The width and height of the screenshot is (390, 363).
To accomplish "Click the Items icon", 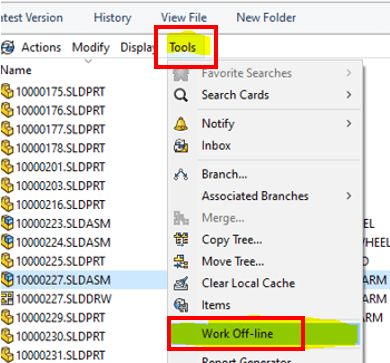I will (181, 305).
